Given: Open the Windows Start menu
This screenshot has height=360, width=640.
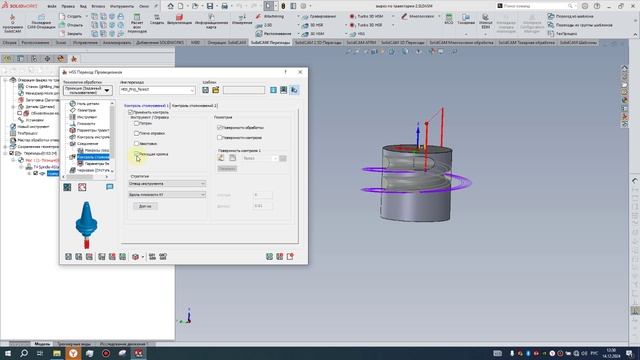Looking at the screenshot, I should pyautogui.click(x=8, y=353).
